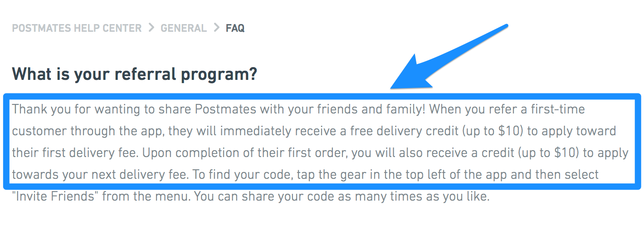Go to the General breadcrumb section
Image resolution: width=644 pixels, height=236 pixels.
click(184, 28)
